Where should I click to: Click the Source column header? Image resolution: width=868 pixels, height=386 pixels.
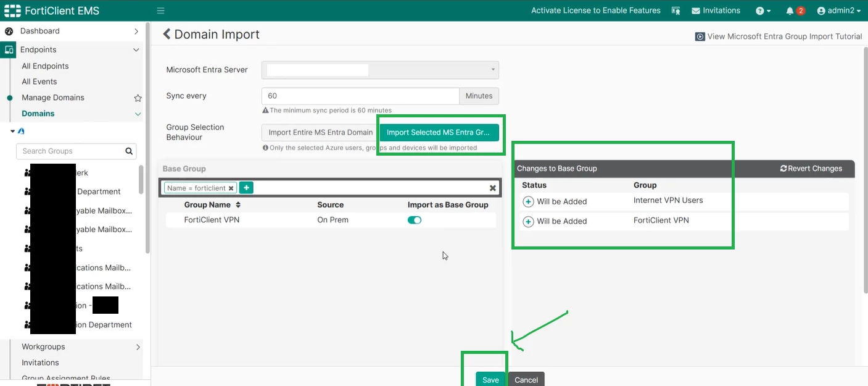(x=330, y=204)
